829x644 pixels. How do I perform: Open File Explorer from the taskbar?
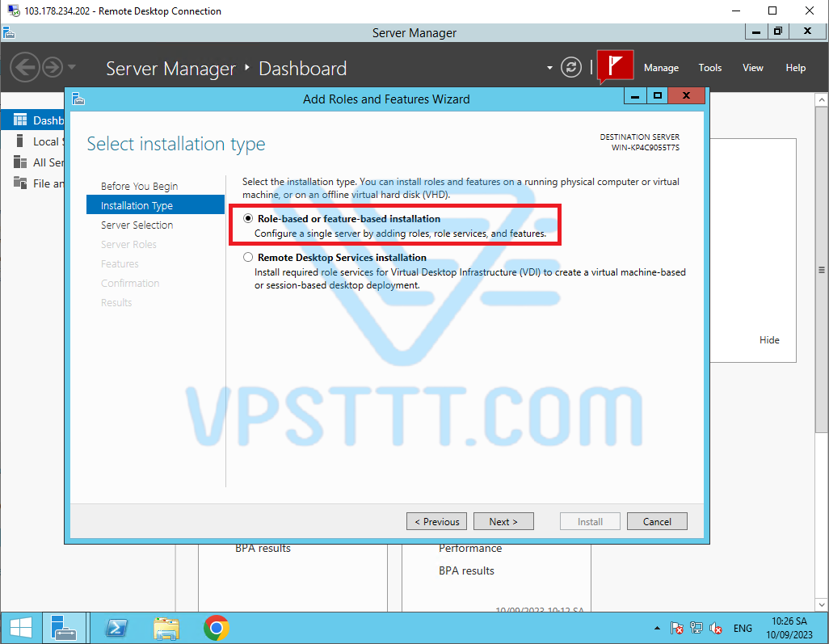click(166, 628)
